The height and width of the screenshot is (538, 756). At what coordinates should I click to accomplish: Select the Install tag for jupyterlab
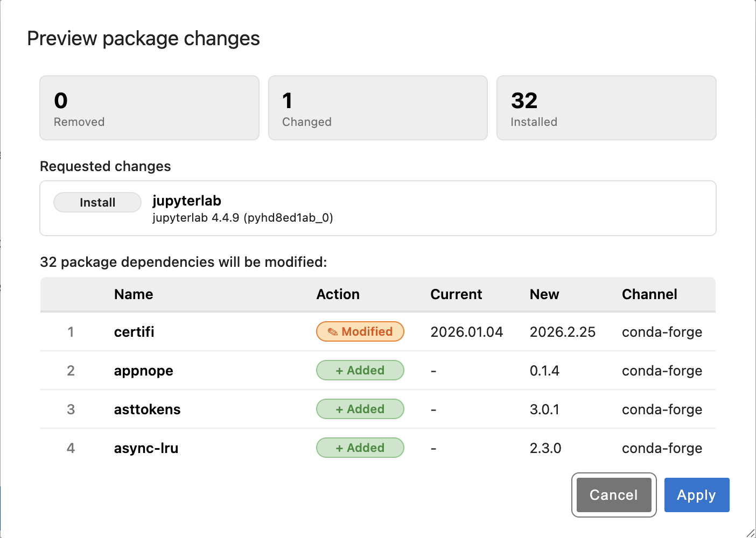(x=97, y=202)
